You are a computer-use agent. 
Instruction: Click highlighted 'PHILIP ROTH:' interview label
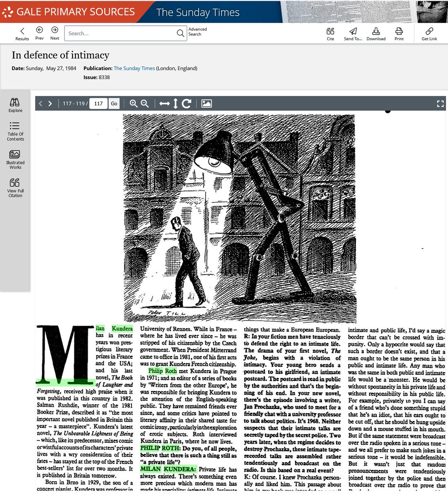(160, 448)
